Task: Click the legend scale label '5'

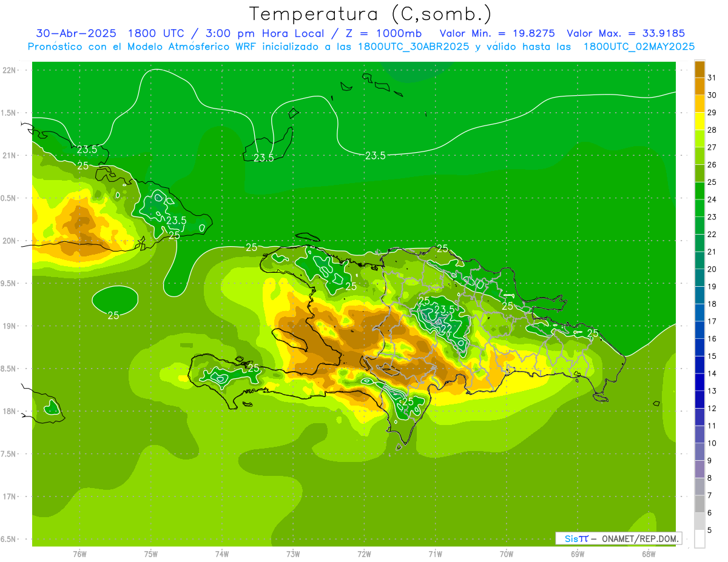Action: coord(710,530)
